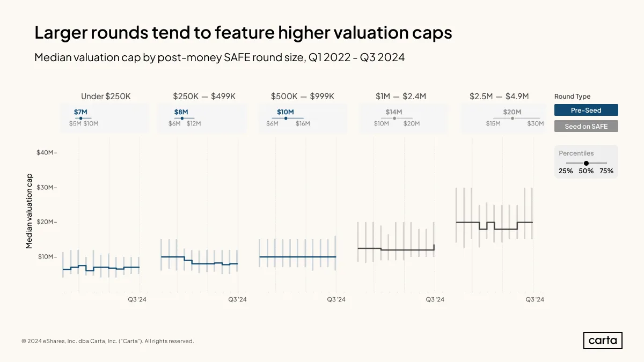Click the $14M median marker dot
644x362 pixels.
point(394,118)
